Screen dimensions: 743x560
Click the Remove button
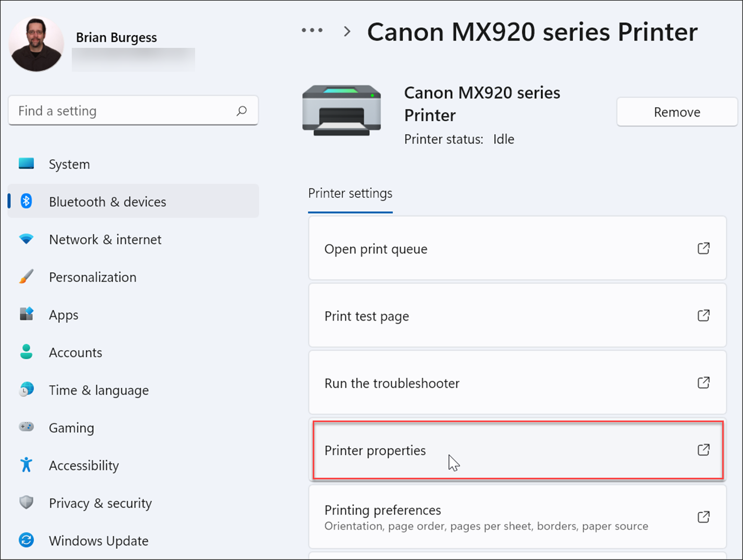click(676, 111)
